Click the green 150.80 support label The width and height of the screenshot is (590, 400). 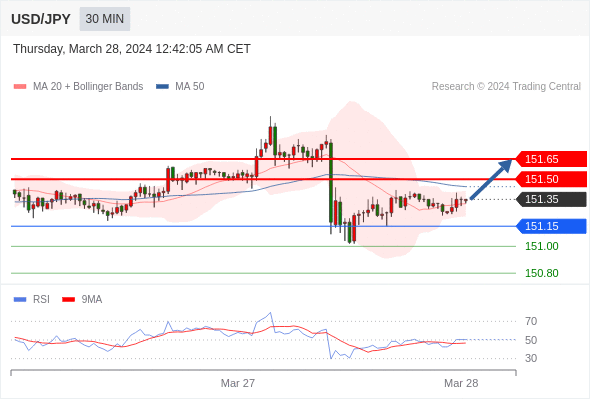541,273
